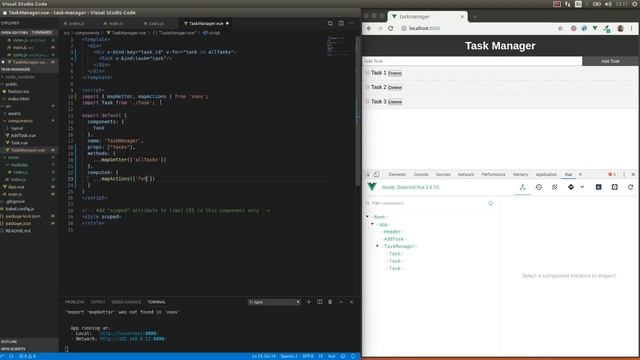
Task: Reload the localhost page in Chrome
Action: [391, 28]
